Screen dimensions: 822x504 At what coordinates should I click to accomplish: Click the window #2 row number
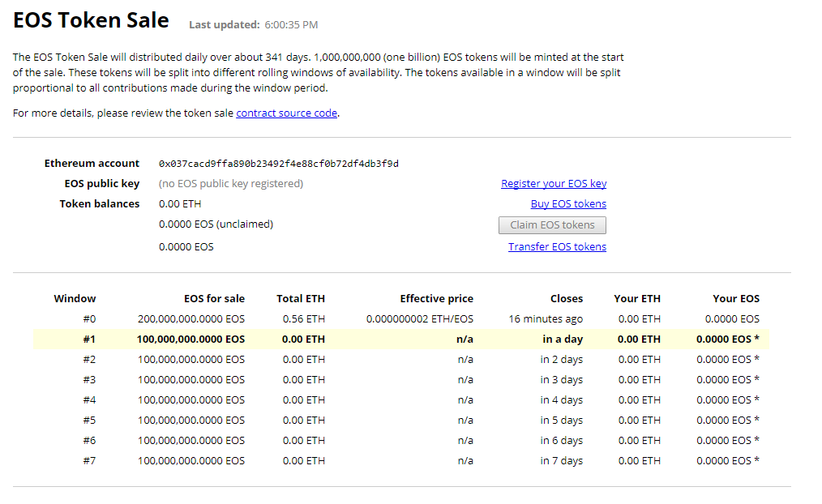[89, 360]
